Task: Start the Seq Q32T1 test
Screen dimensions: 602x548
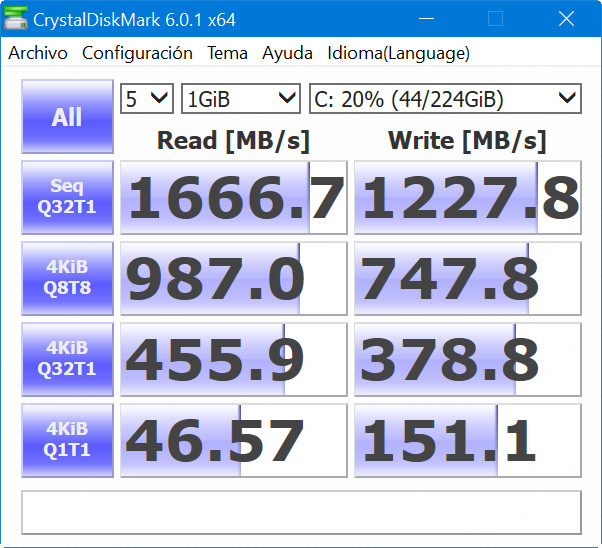Action: point(67,197)
